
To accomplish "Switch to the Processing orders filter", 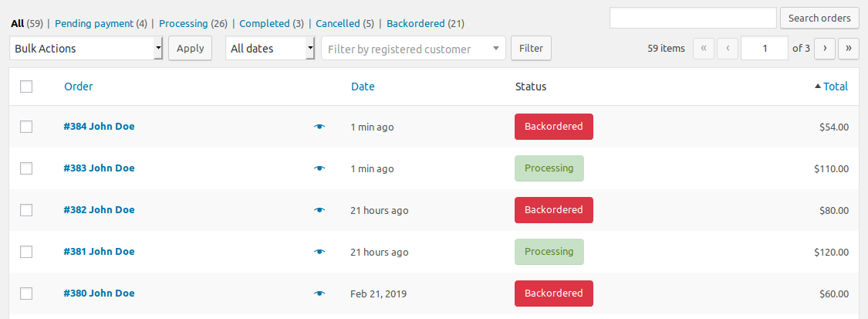I will coord(183,24).
